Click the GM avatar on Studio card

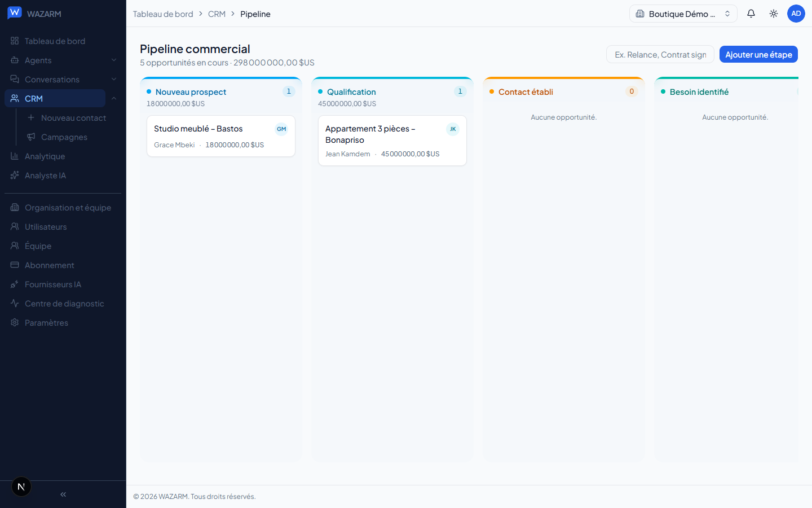pos(281,129)
